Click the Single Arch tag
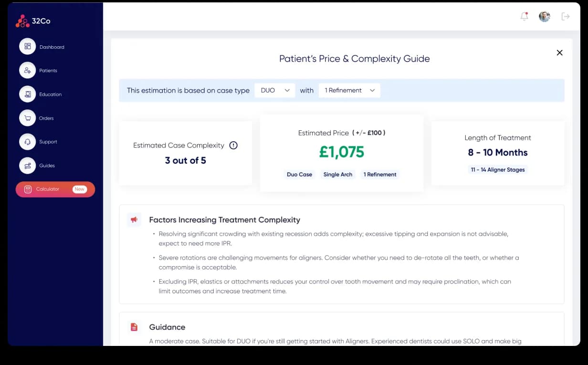Image resolution: width=588 pixels, height=365 pixels. 338,175
